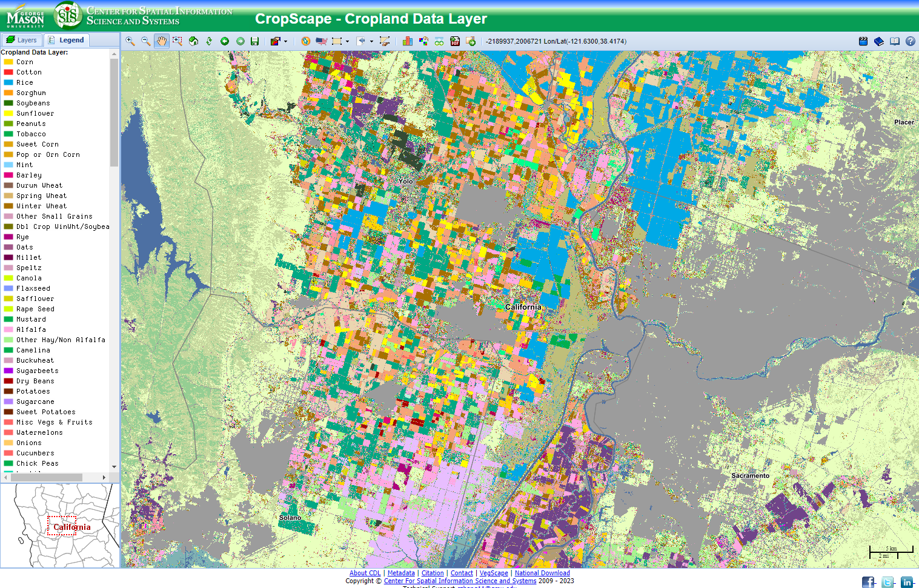Click the Yolo county map label
The width and height of the screenshot is (919, 588).
[405, 181]
